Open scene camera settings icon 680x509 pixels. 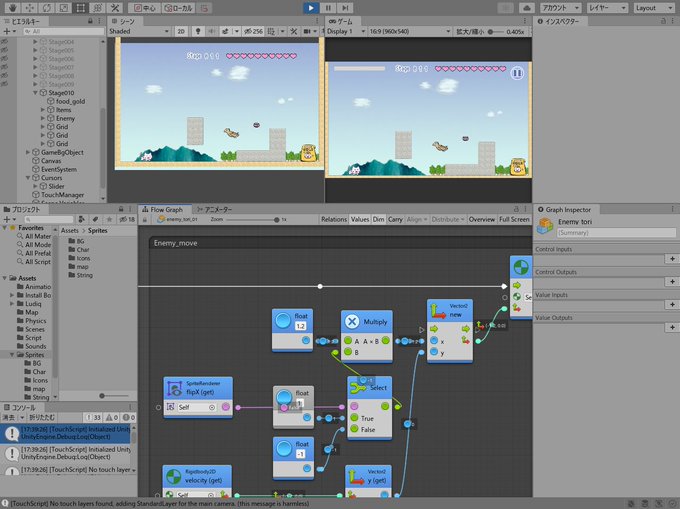pos(307,31)
